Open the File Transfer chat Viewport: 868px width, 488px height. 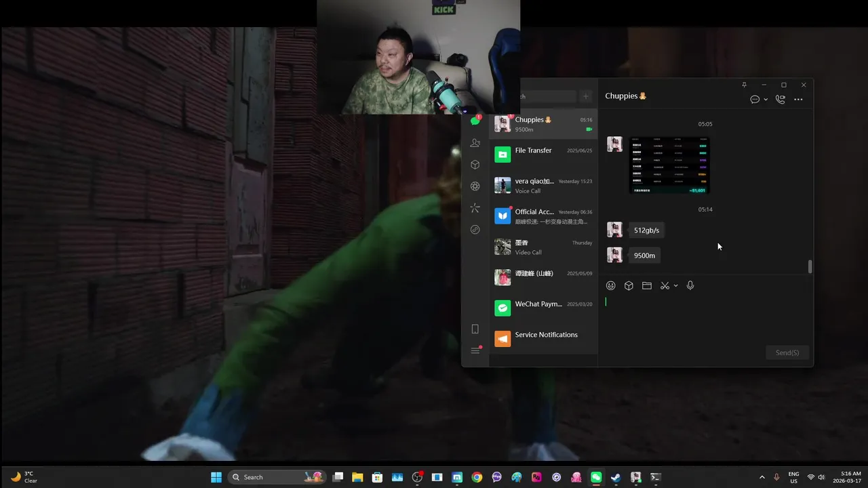(543, 155)
